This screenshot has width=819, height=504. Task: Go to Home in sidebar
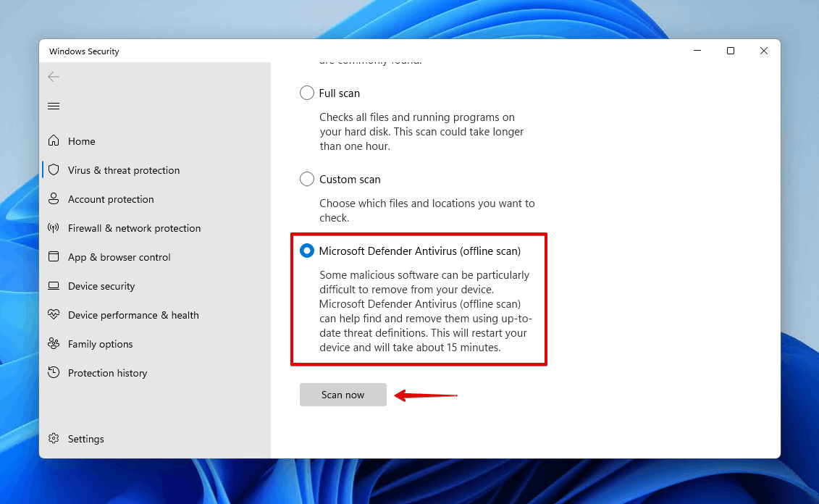[155, 141]
